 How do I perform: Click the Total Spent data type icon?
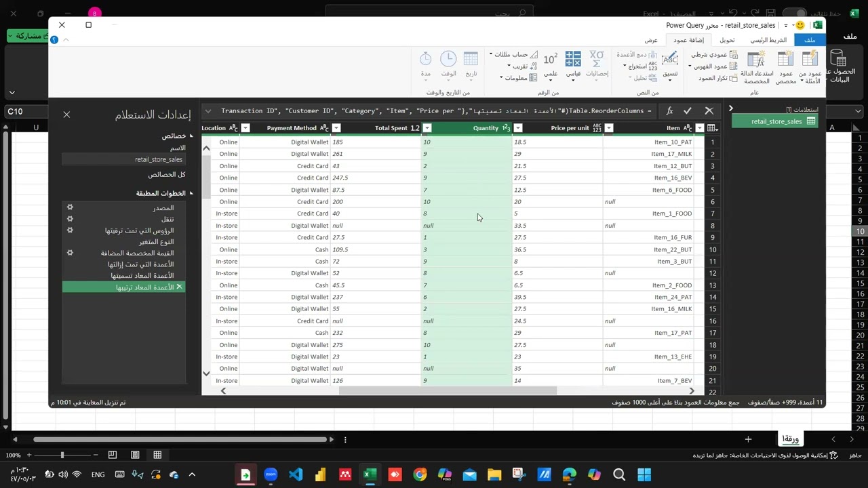pos(415,128)
